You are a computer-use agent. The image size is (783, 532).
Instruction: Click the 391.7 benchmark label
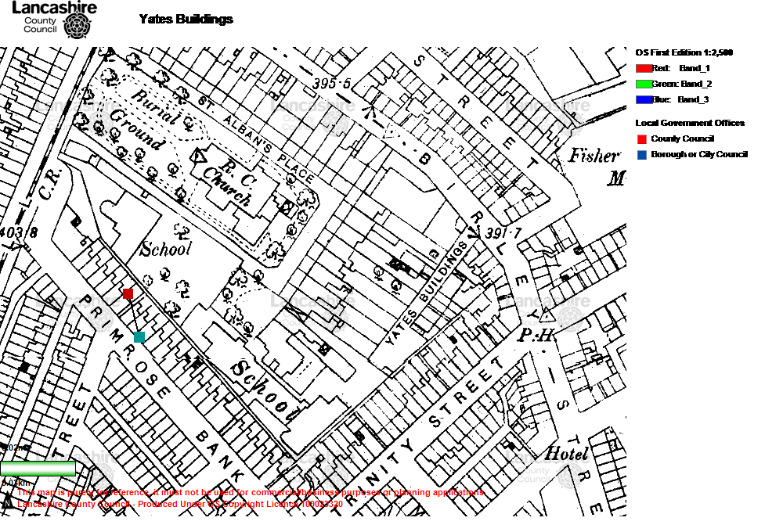pyautogui.click(x=503, y=233)
